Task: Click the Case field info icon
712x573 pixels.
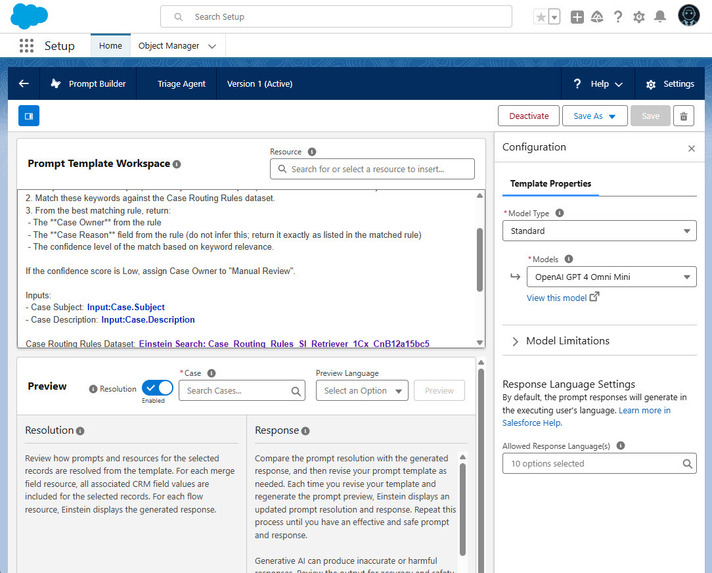Action: pyautogui.click(x=211, y=373)
